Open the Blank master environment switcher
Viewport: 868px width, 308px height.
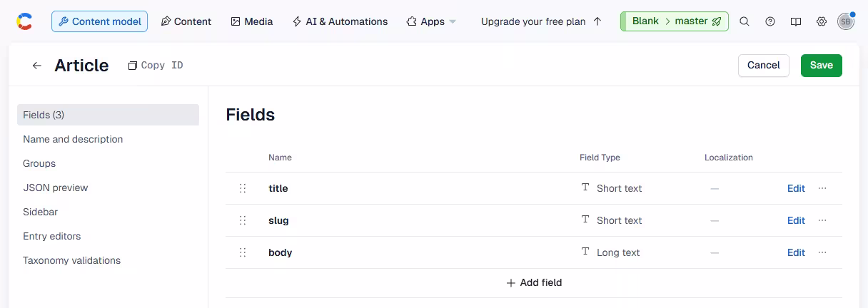(675, 21)
